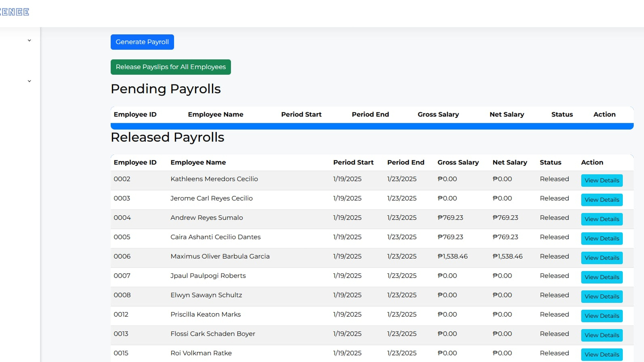The image size is (644, 362).
Task: Click the Pending Payrolls heading
Action: (x=166, y=89)
